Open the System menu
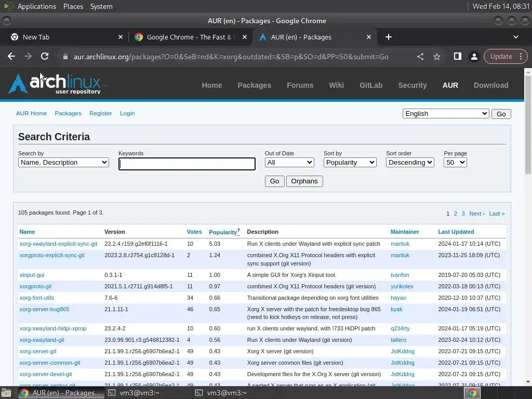 point(101,6)
